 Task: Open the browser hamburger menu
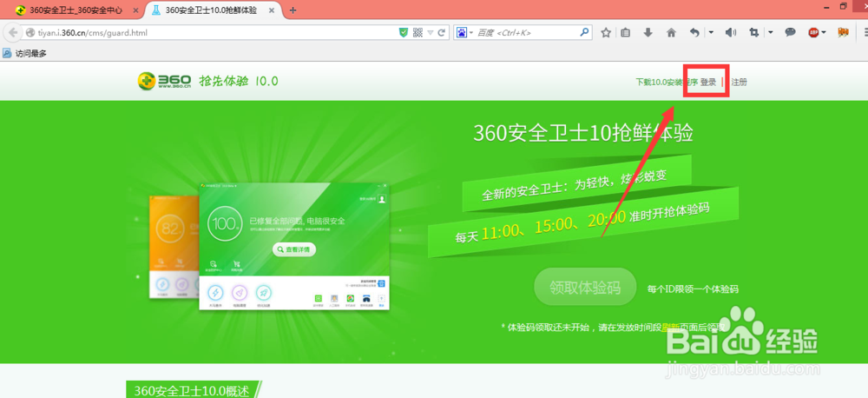pos(865,33)
